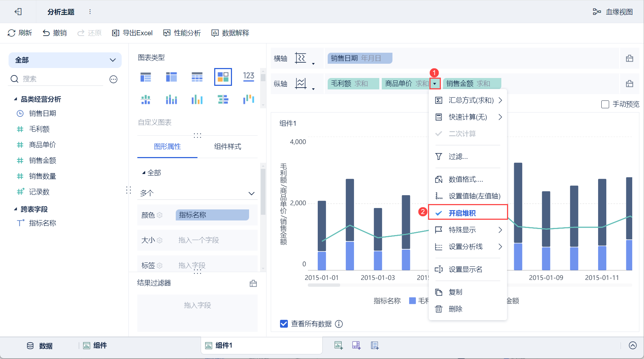
Task: Choose the comparison bar chart icon
Action: pyautogui.click(x=223, y=99)
